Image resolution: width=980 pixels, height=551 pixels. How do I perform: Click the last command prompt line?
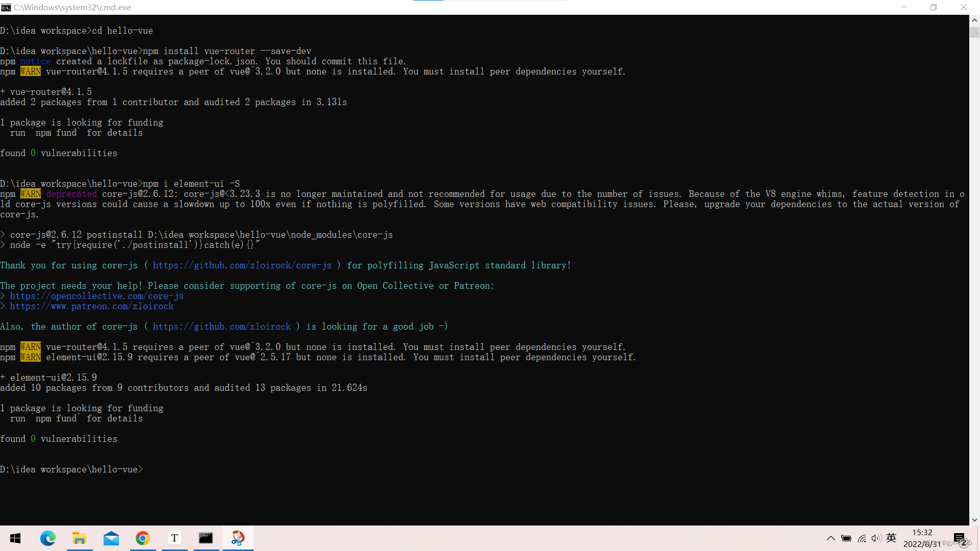coord(71,469)
